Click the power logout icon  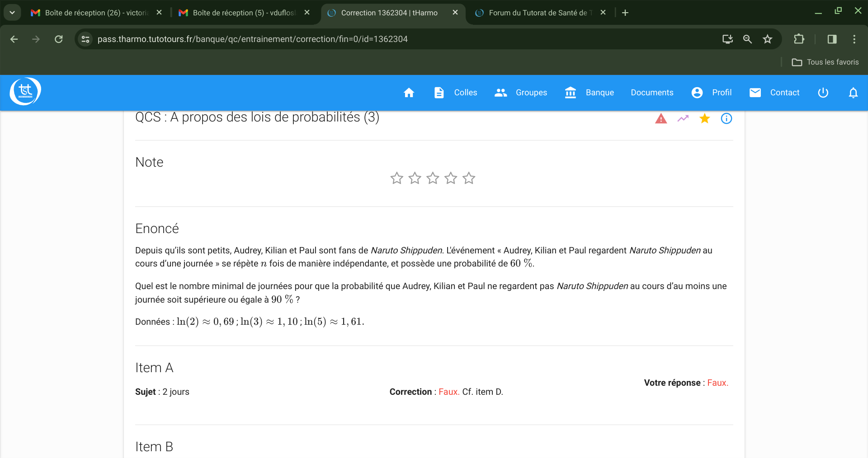[x=823, y=93]
